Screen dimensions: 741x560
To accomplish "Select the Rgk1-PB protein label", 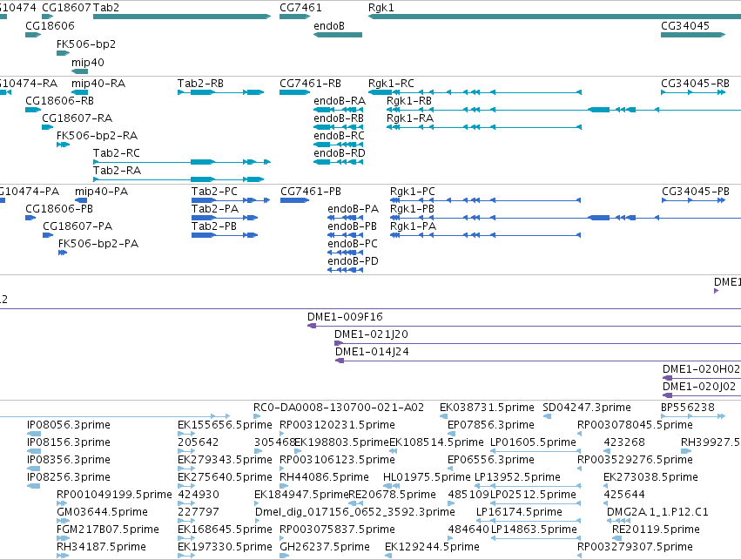I will [412, 209].
